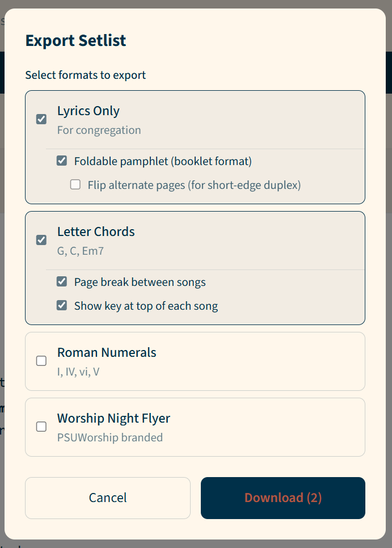Click the "Lyrics Only" title text
The image size is (392, 548).
pos(88,111)
